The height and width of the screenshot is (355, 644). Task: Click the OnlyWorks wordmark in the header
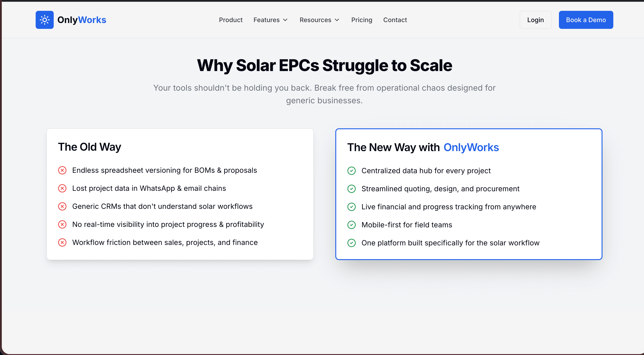pyautogui.click(x=82, y=20)
